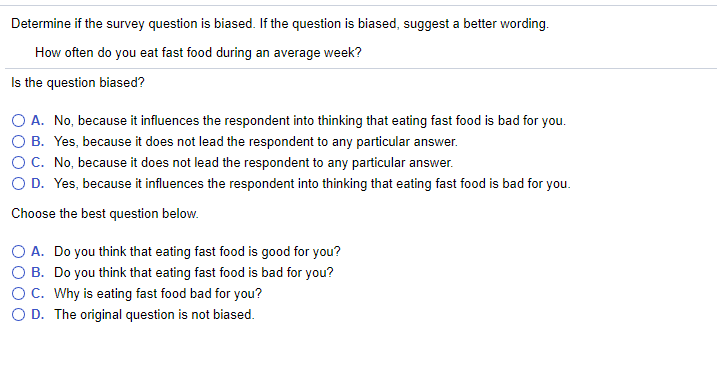Select radio B: Yes, does not lead respondent
Image resolution: width=717 pixels, height=390 pixels.
(18, 142)
